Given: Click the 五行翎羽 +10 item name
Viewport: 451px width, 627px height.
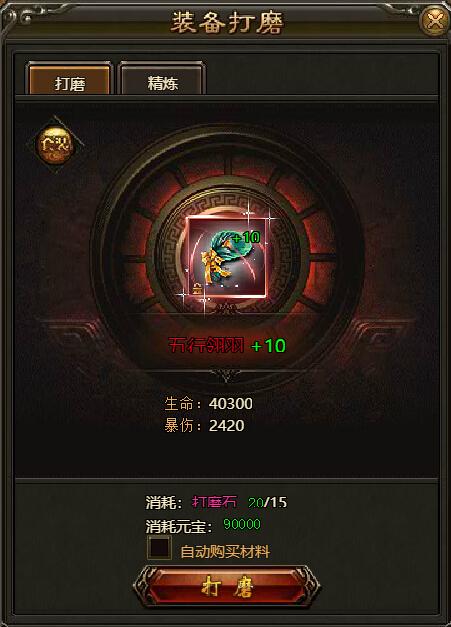Looking at the screenshot, I should pyautogui.click(x=227, y=345).
